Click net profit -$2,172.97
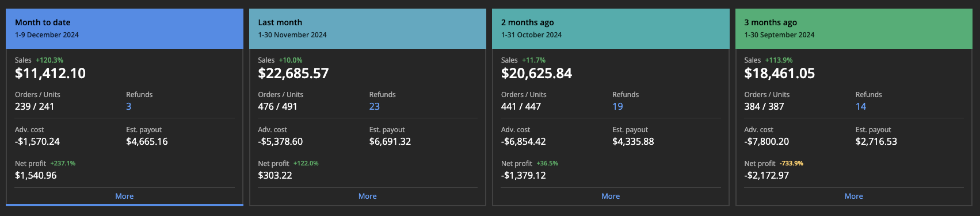This screenshot has height=216, width=980. pos(767,175)
